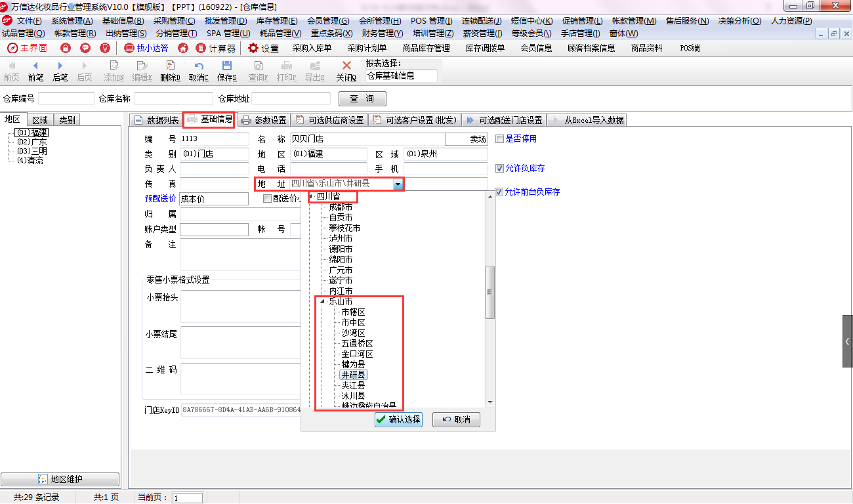The height and width of the screenshot is (504, 853).
Task: Open the 区域 area field
Action: [446, 154]
